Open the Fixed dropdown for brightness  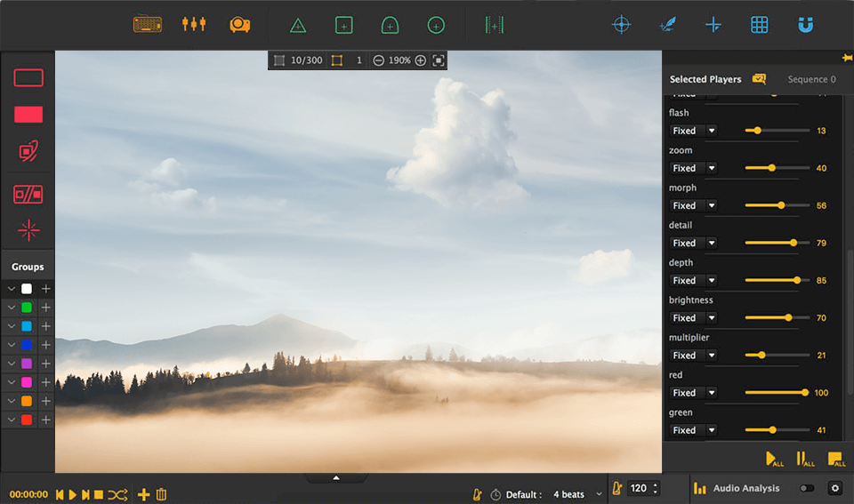[x=694, y=317]
